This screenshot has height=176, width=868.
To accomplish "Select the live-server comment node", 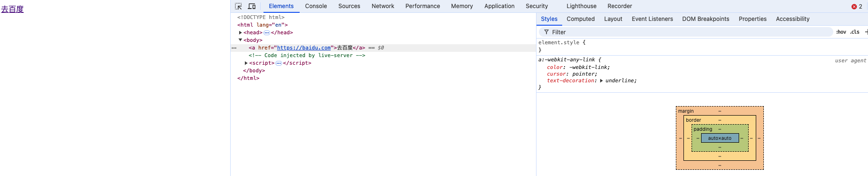I will coord(307,56).
